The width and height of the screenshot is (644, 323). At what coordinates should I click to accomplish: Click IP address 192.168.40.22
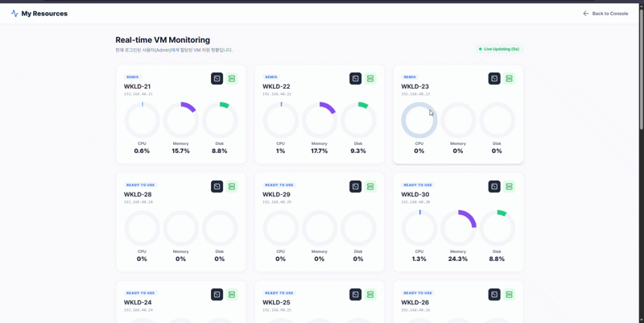(277, 94)
